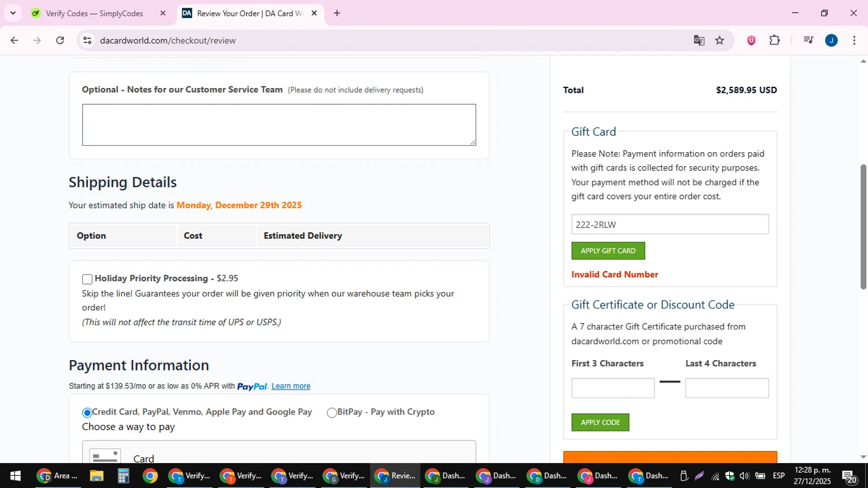Image resolution: width=868 pixels, height=488 pixels.
Task: Open the uBlock shield extension icon
Action: 751,41
